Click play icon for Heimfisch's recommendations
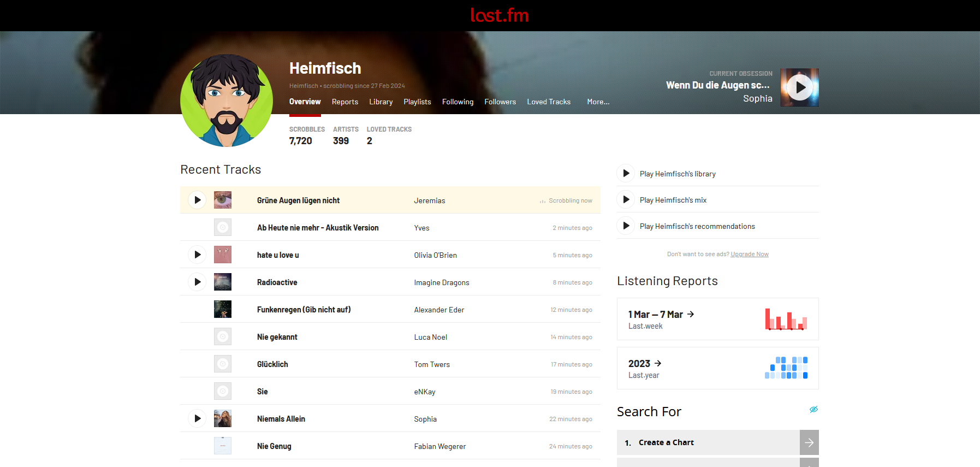This screenshot has width=980, height=467. coord(626,226)
